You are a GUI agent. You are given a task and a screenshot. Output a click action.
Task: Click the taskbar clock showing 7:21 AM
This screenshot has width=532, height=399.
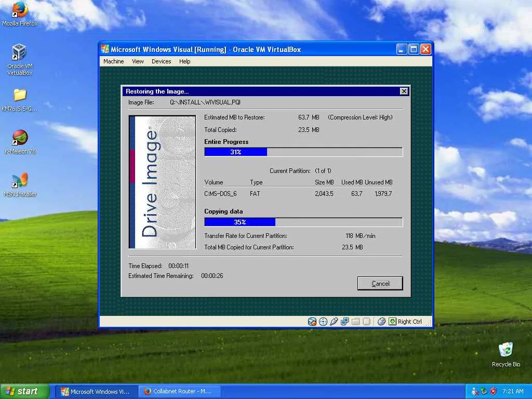(513, 391)
